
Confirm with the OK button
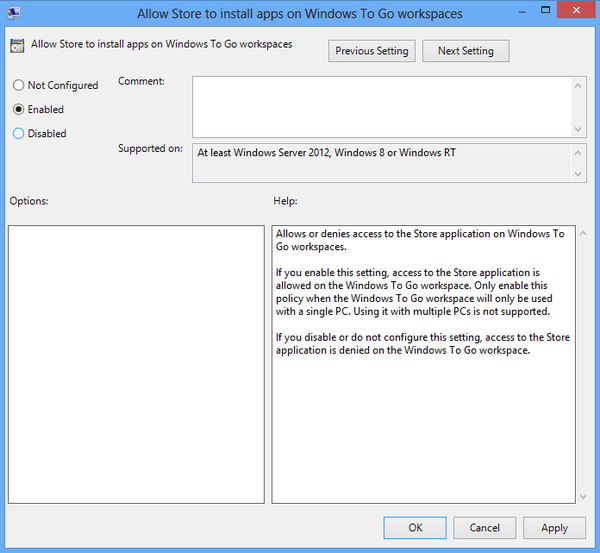click(x=415, y=528)
